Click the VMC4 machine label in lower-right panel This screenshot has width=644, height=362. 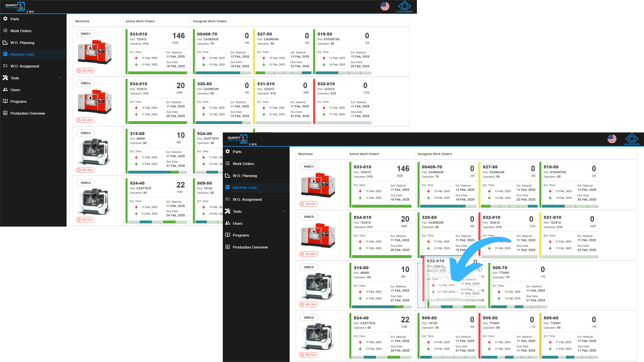(309, 317)
